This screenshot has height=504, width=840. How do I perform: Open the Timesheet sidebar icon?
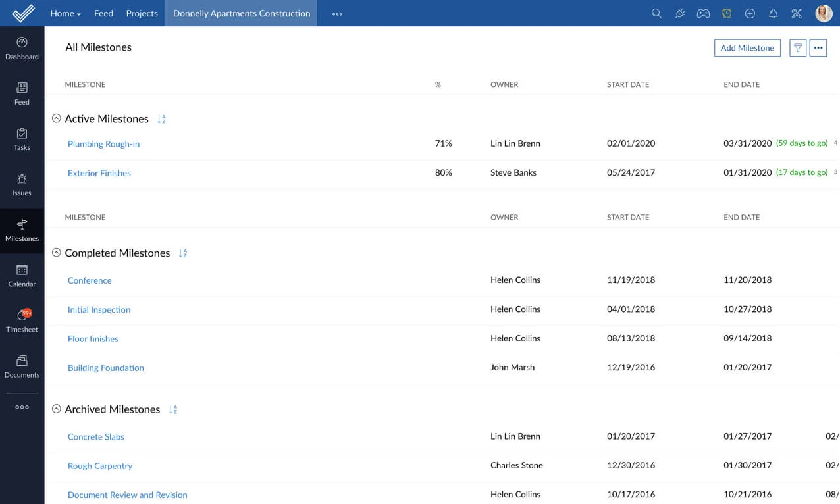click(22, 320)
